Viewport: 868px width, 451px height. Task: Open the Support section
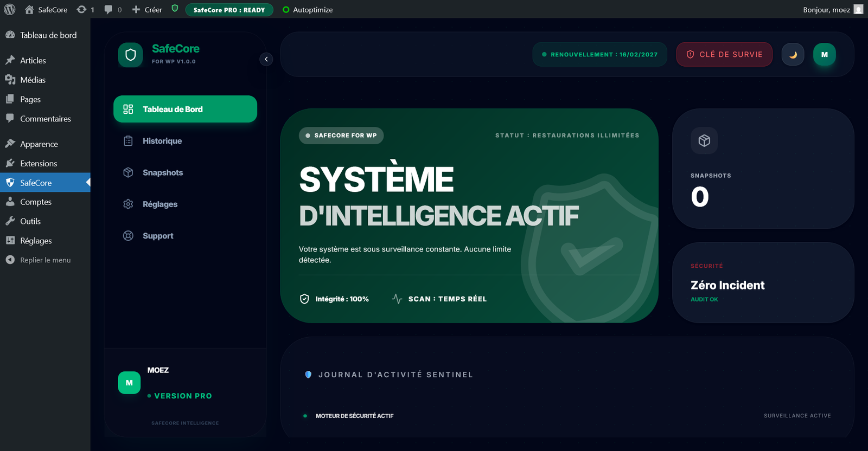click(185, 236)
